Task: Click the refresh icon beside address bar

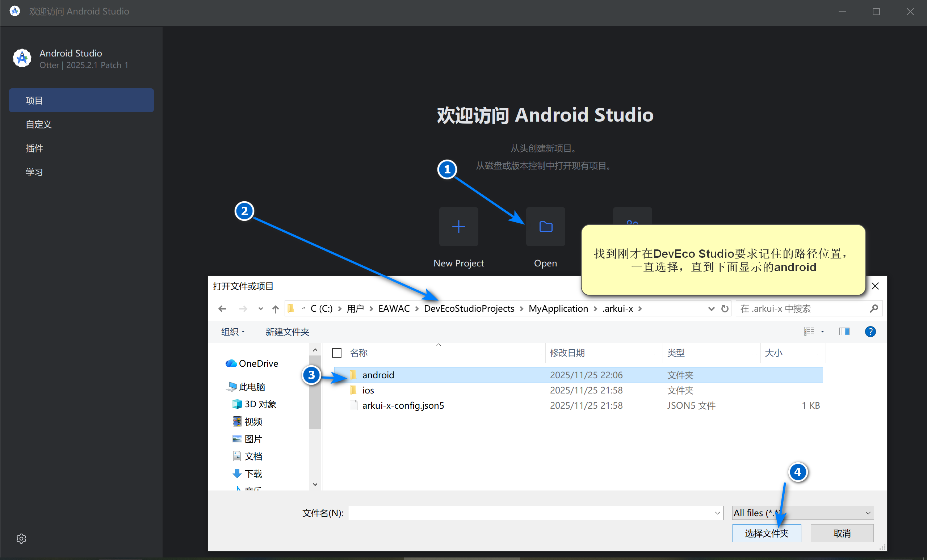Action: [725, 309]
